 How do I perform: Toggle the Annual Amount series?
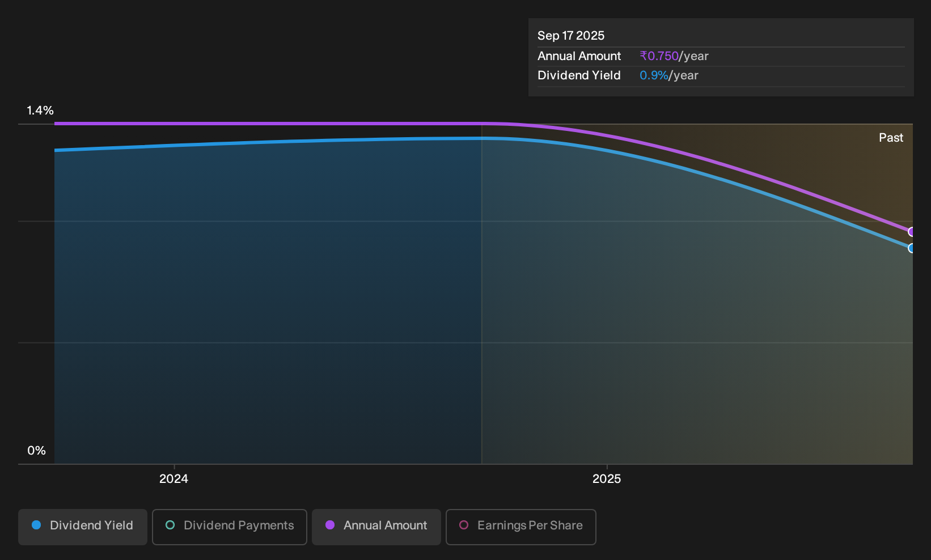pyautogui.click(x=376, y=527)
